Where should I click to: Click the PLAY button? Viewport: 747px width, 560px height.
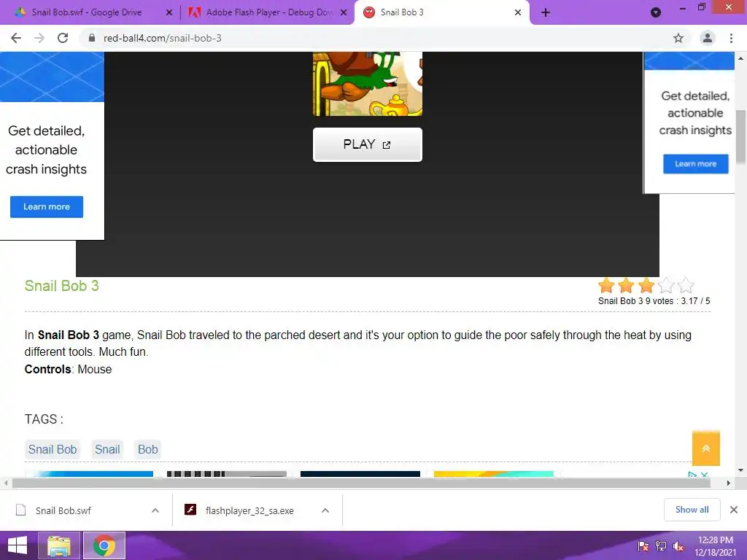(x=368, y=144)
